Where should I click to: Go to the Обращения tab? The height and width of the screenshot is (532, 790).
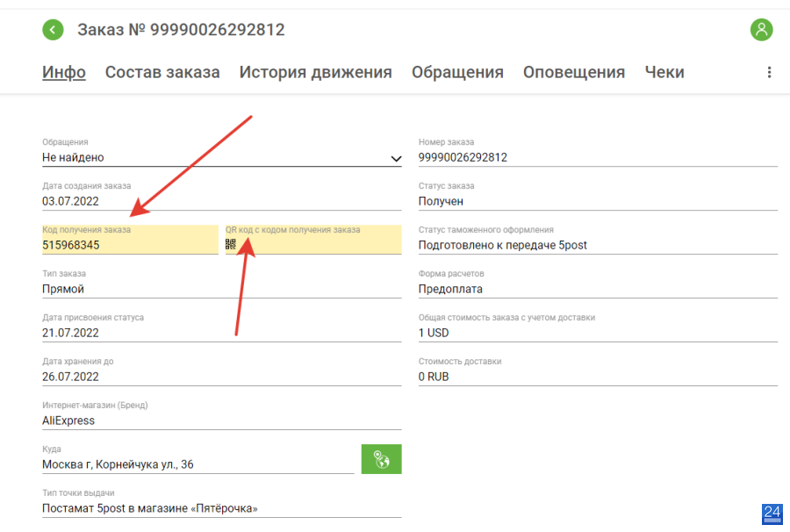tap(457, 72)
